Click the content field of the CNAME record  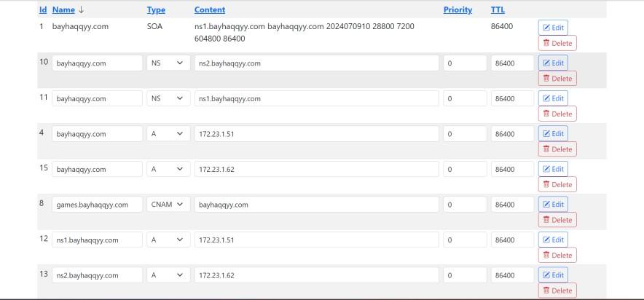pos(317,205)
